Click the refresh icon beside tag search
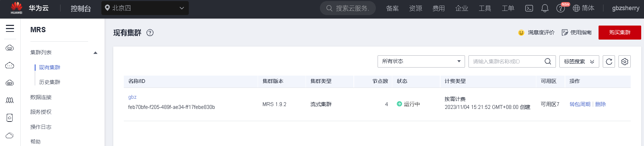 (x=609, y=62)
